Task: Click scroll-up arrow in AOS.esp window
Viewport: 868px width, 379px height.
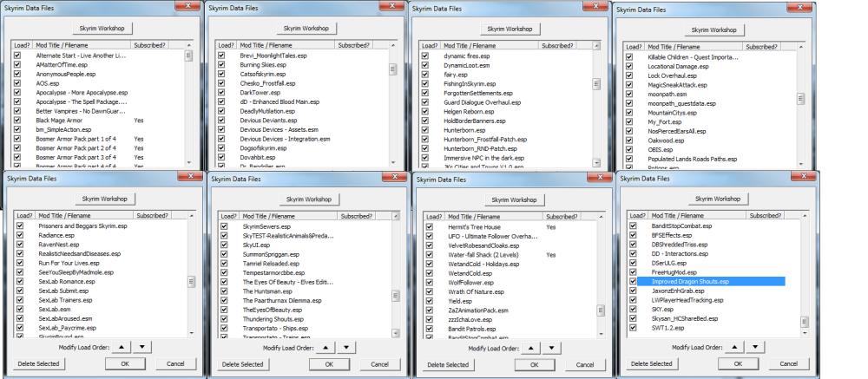Action: (x=189, y=45)
